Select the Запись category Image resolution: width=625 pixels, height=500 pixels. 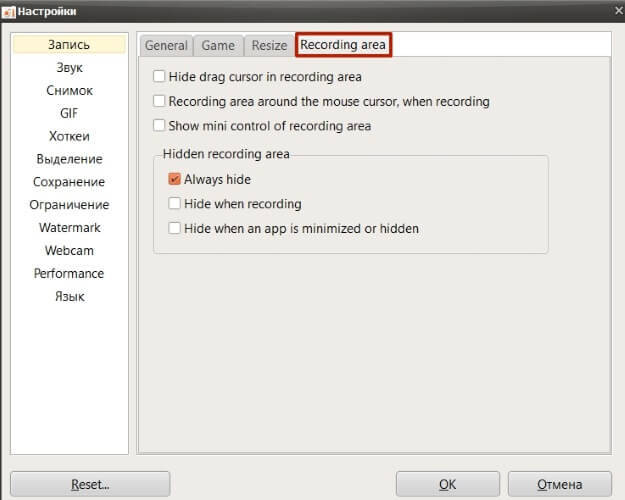coord(69,44)
